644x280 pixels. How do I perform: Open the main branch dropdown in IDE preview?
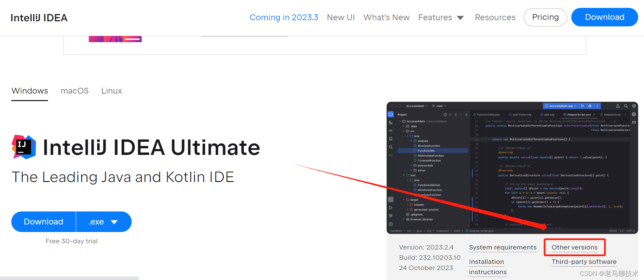point(439,106)
